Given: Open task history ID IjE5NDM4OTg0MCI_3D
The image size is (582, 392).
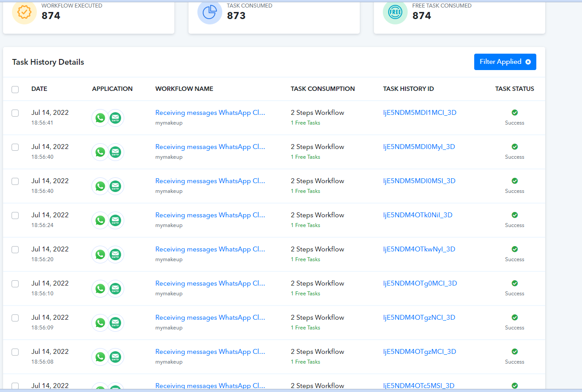Looking at the screenshot, I should [x=420, y=283].
